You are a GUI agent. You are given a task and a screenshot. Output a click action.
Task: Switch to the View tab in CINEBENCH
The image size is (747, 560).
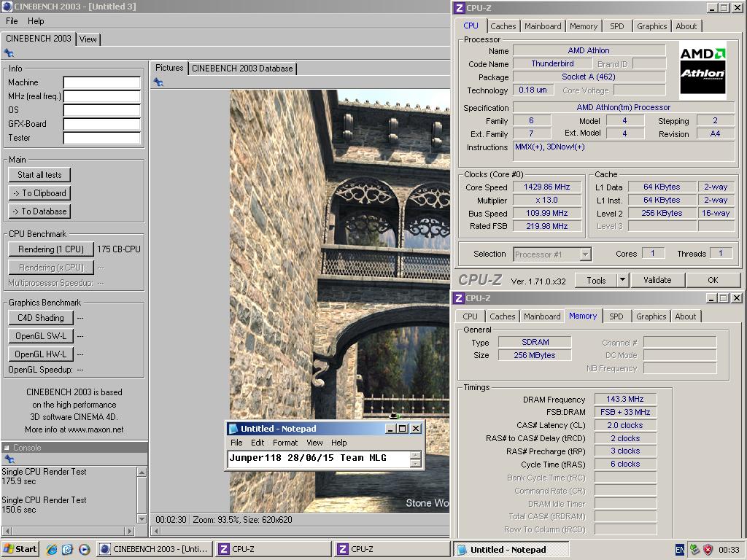pyautogui.click(x=88, y=39)
